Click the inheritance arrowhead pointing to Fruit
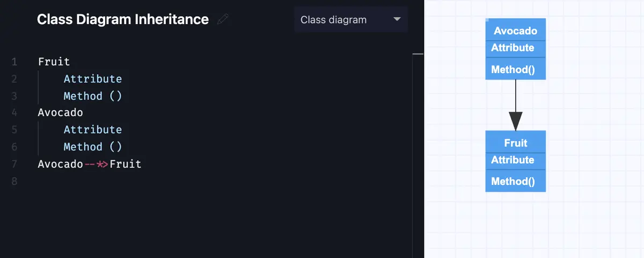Image resolution: width=644 pixels, height=258 pixels. click(516, 121)
